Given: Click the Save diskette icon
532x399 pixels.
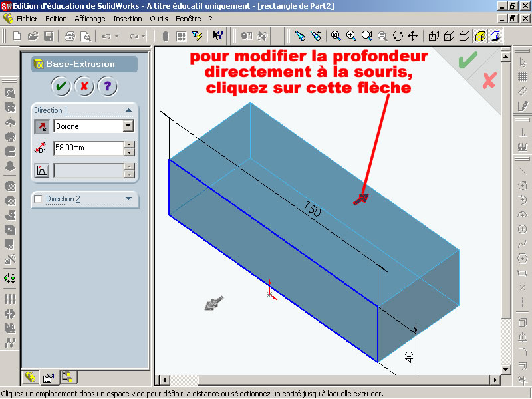Looking at the screenshot, I should pyautogui.click(x=49, y=36).
